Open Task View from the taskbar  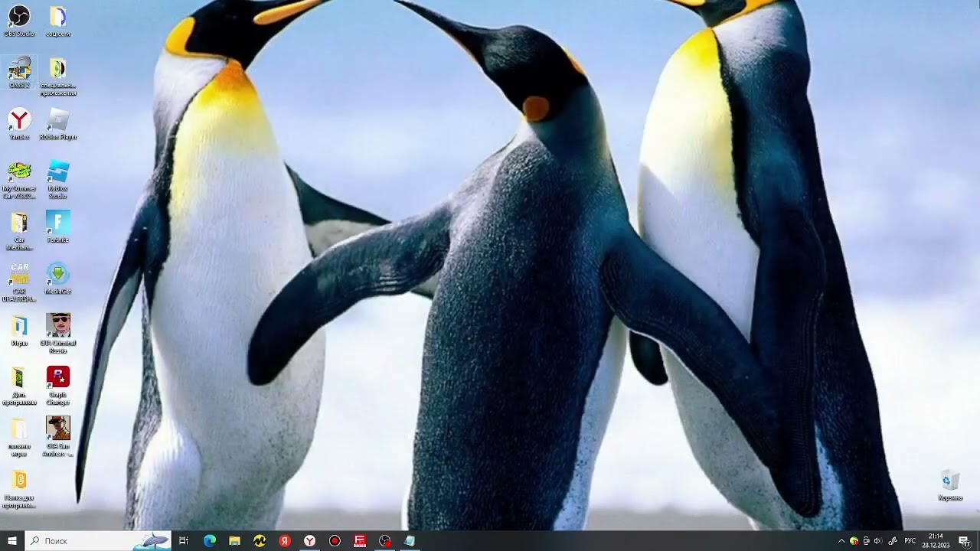[x=184, y=541]
